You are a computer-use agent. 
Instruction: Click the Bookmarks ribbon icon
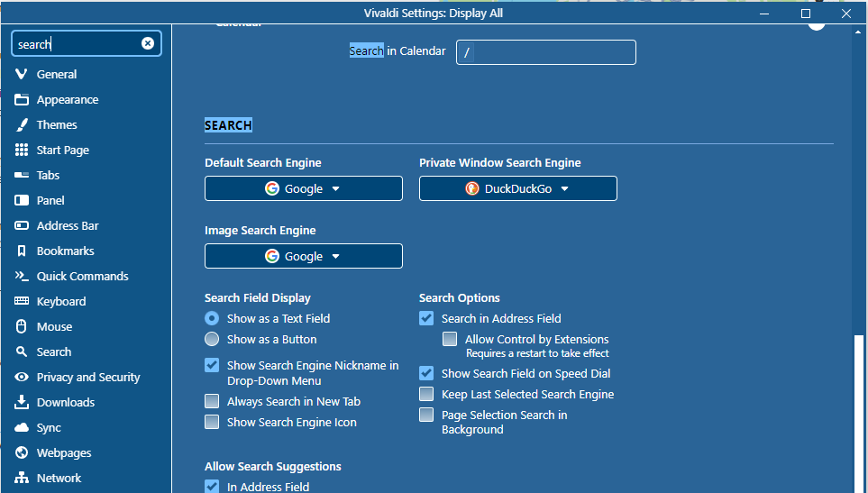[21, 251]
